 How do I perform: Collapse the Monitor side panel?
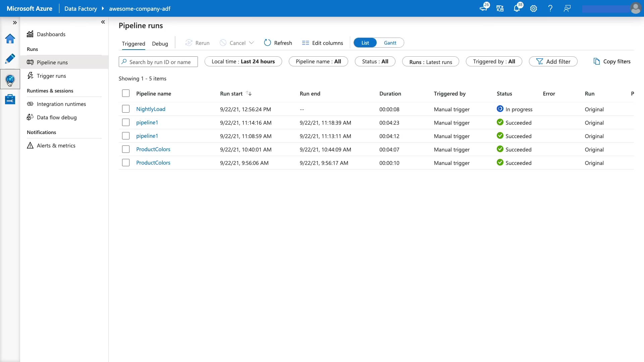tap(103, 22)
